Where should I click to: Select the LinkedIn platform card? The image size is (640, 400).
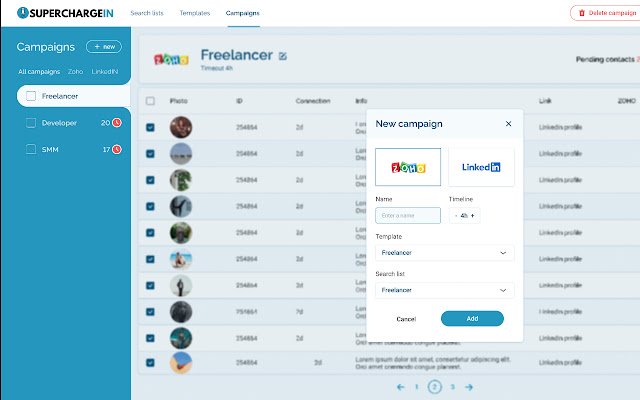(x=481, y=167)
